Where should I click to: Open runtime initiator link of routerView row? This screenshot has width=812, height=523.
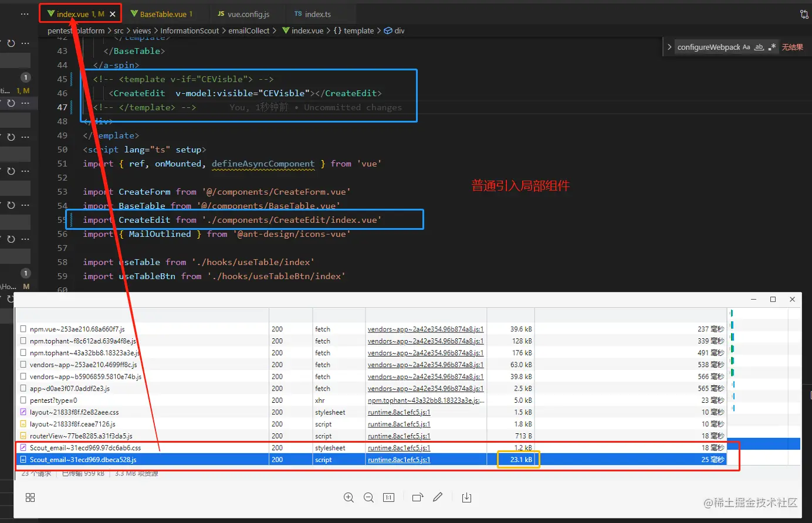[x=399, y=436]
